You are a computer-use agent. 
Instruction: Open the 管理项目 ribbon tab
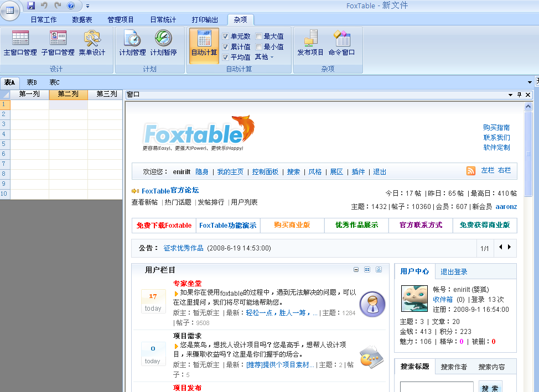click(x=121, y=19)
